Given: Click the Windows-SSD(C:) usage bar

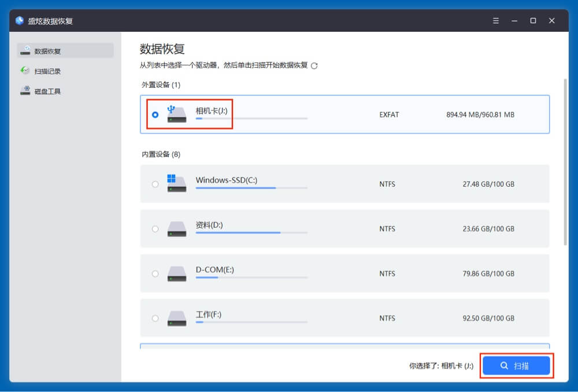Looking at the screenshot, I should pos(251,188).
